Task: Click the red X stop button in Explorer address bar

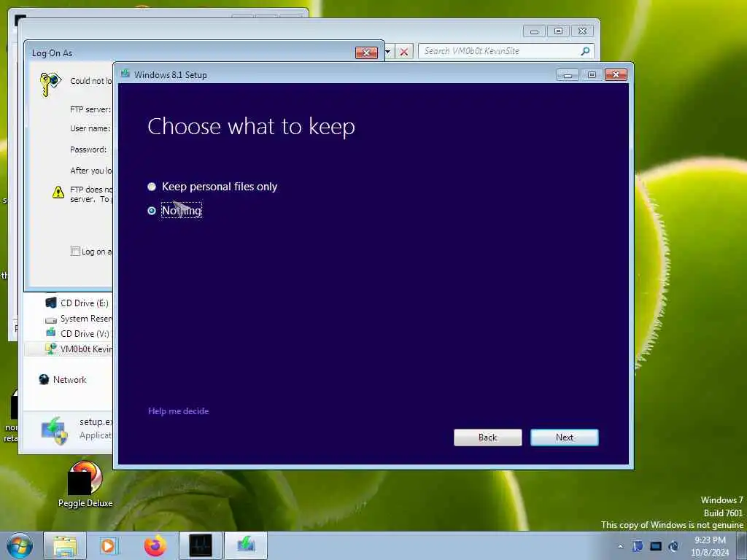Action: (x=403, y=52)
